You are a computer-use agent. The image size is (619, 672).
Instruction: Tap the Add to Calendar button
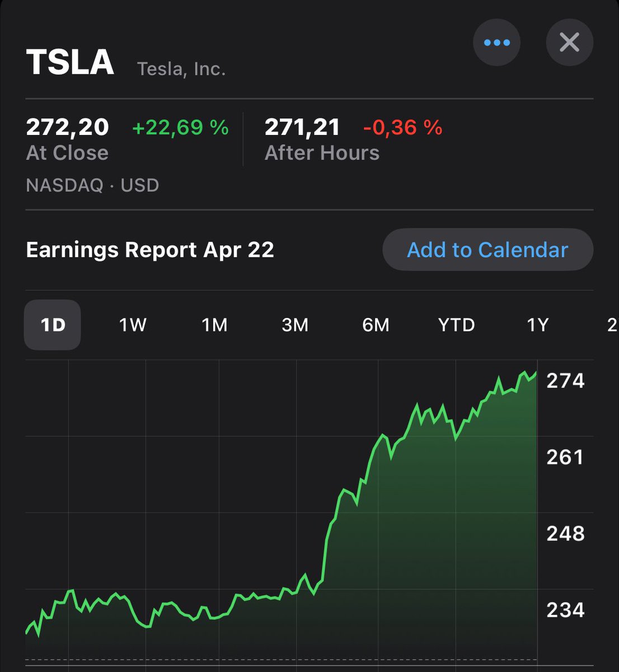click(487, 250)
